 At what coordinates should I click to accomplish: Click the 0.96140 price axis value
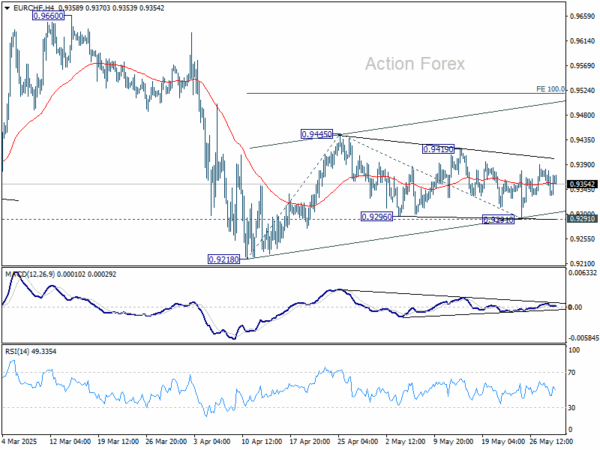coord(582,41)
